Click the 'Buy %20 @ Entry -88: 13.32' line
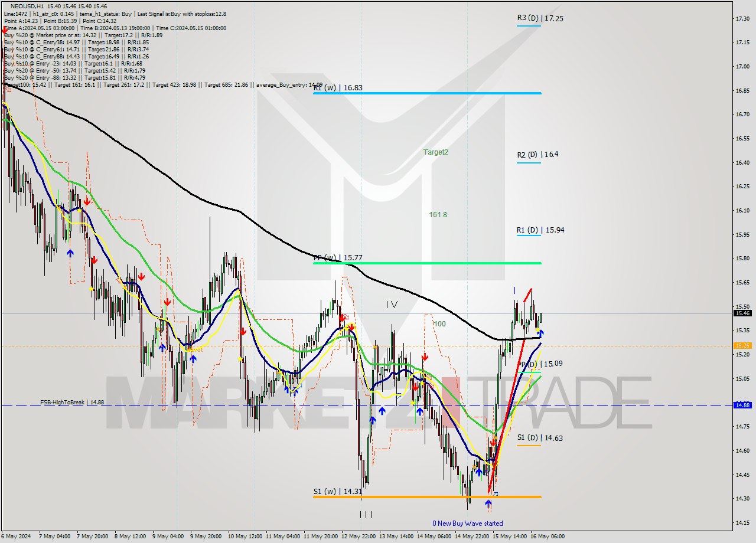756x543 pixels. (x=40, y=77)
